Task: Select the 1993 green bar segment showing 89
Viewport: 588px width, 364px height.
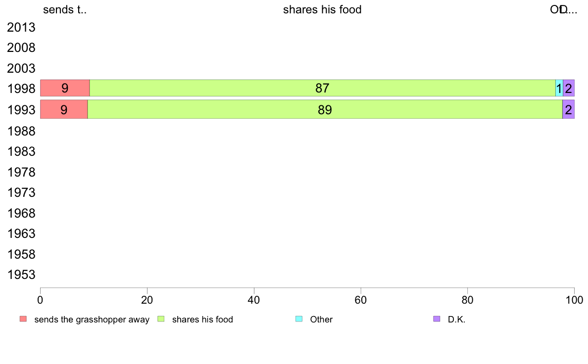Action: coord(325,109)
